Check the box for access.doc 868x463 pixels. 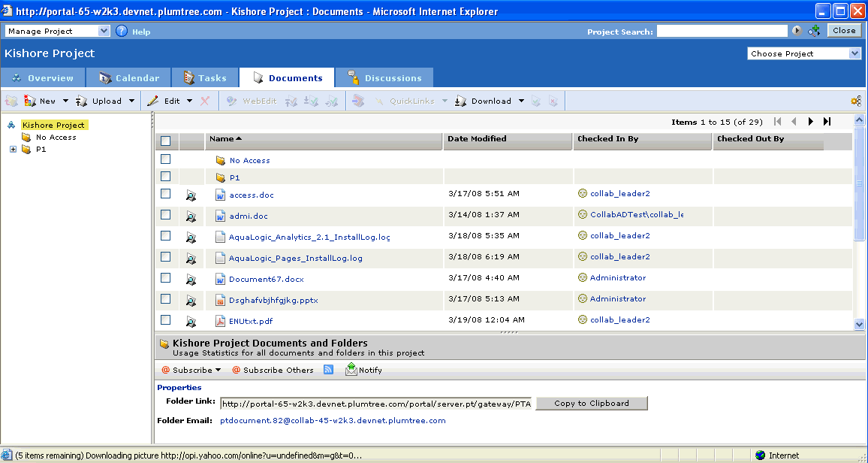(x=165, y=193)
